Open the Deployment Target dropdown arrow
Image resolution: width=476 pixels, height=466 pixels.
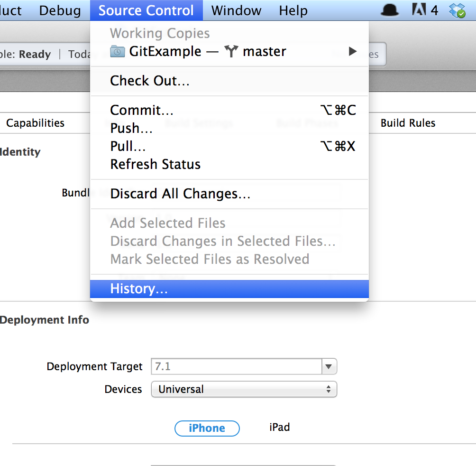pos(329,366)
